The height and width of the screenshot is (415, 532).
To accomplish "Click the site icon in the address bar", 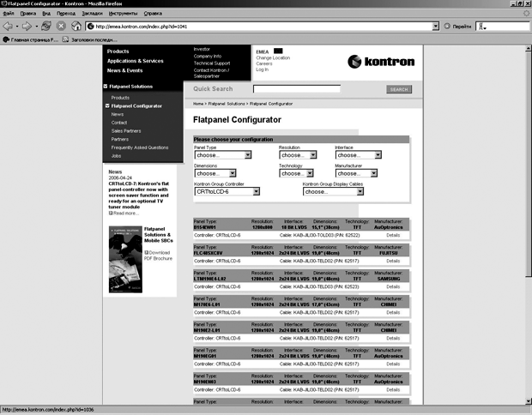I will click(91, 27).
